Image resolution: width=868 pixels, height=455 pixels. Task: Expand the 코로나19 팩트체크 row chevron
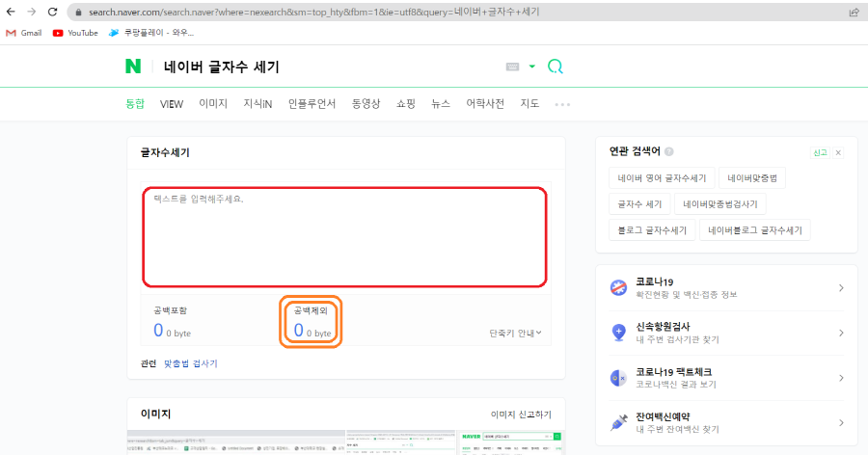841,378
